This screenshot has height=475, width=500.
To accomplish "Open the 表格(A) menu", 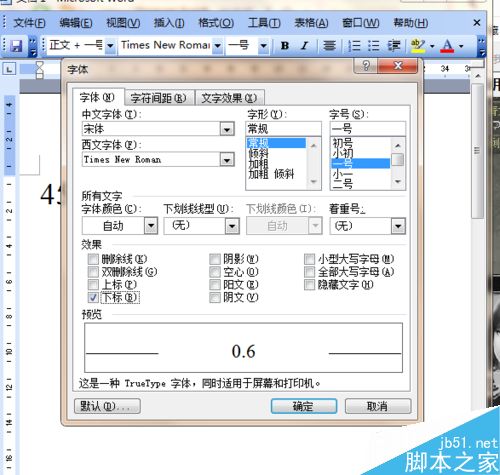I will click(311, 23).
